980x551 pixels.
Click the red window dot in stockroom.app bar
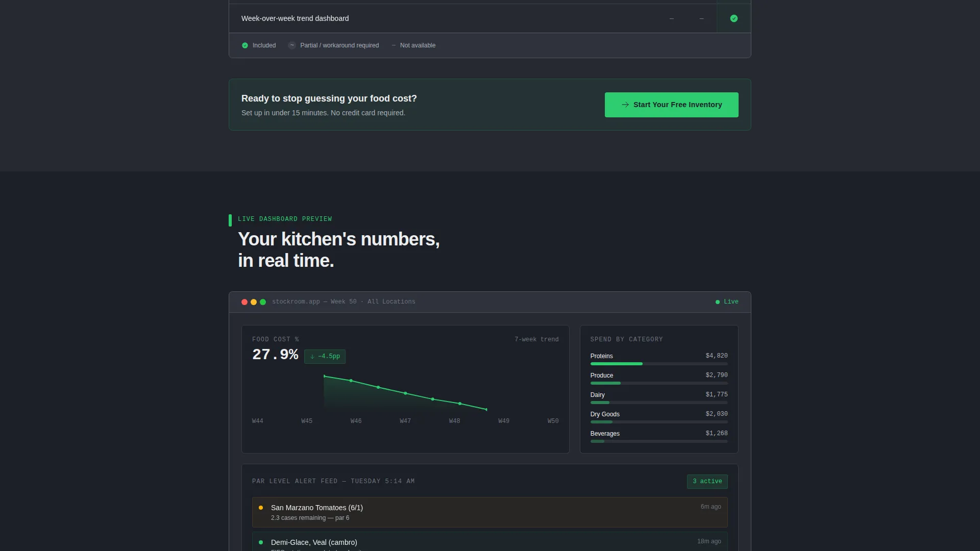coord(244,302)
